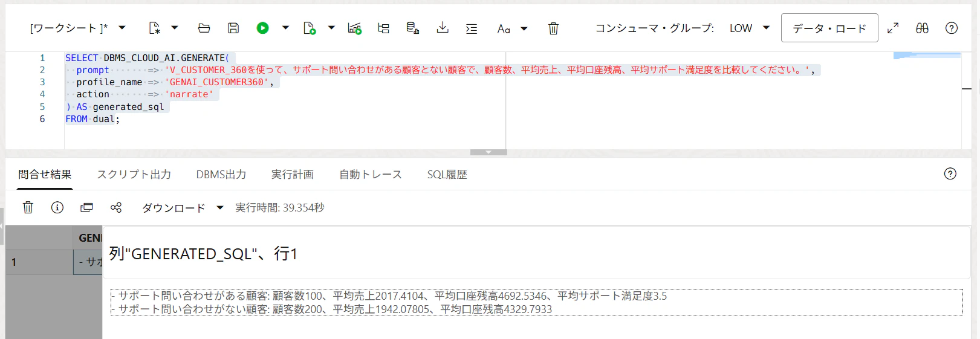This screenshot has width=980, height=339.
Task: Click the 'GENAI_CUSTOMER360' string in the editor
Action: (x=216, y=82)
